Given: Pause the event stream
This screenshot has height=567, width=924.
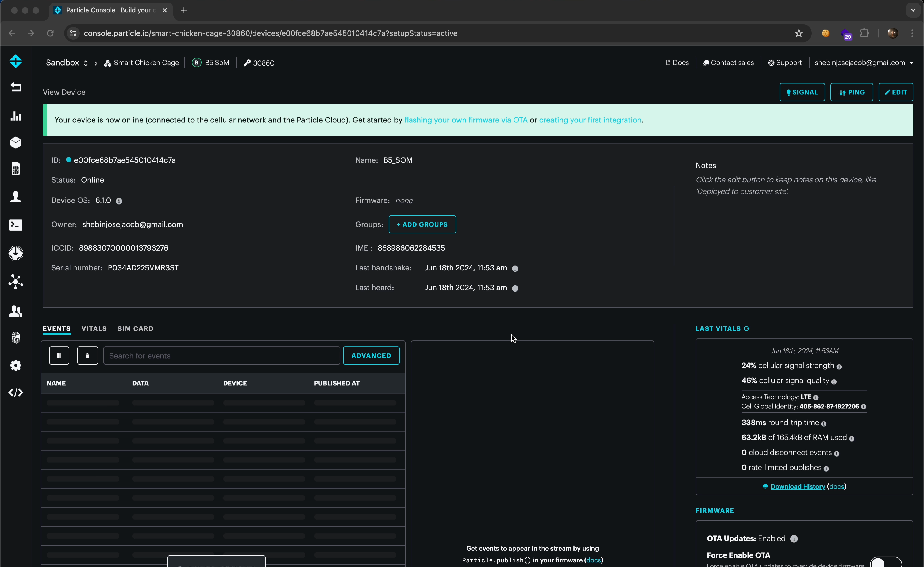Looking at the screenshot, I should click(59, 355).
